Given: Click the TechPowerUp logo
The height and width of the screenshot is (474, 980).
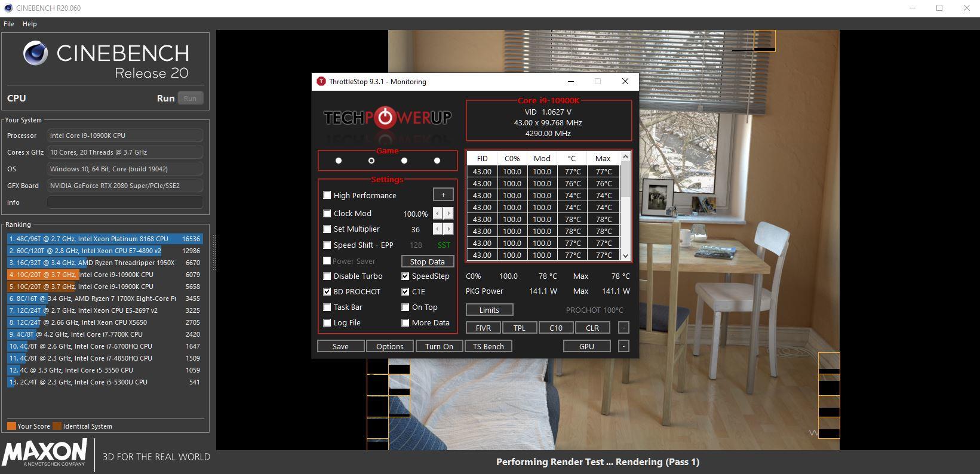Looking at the screenshot, I should (387, 118).
